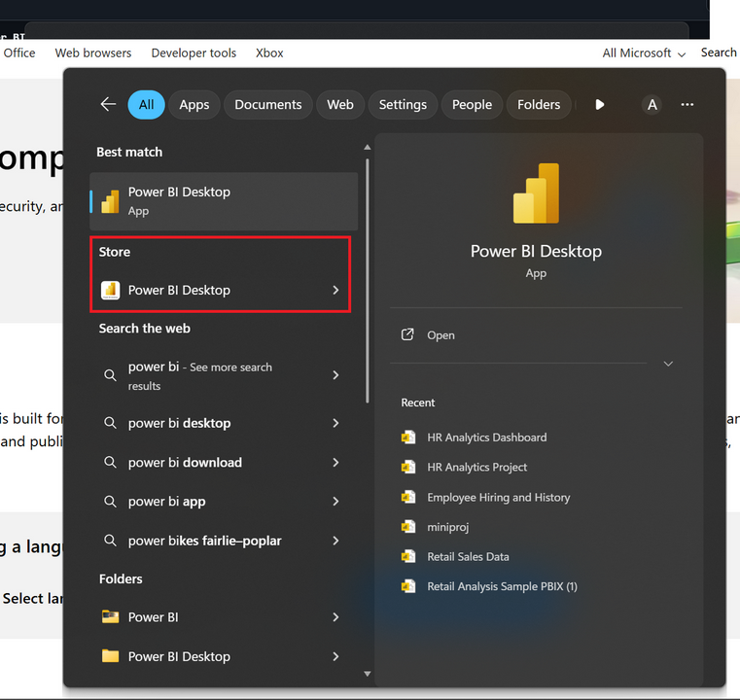Image resolution: width=740 pixels, height=700 pixels.
Task: Click search icon beside 'power bi app'
Action: point(110,502)
